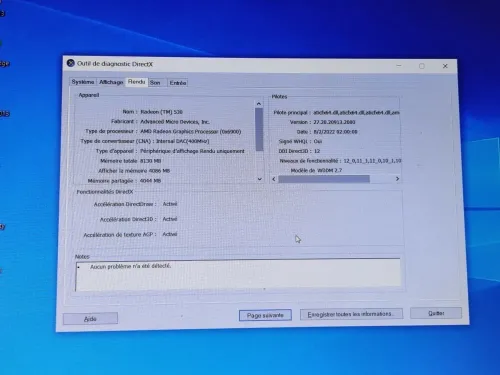Click the Aide button
The height and width of the screenshot is (375, 500).
tap(90, 319)
